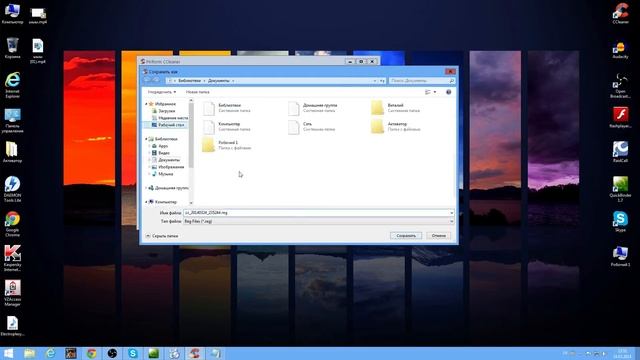Open the view options dropdown arrow
The height and width of the screenshot is (360, 640).
435,92
